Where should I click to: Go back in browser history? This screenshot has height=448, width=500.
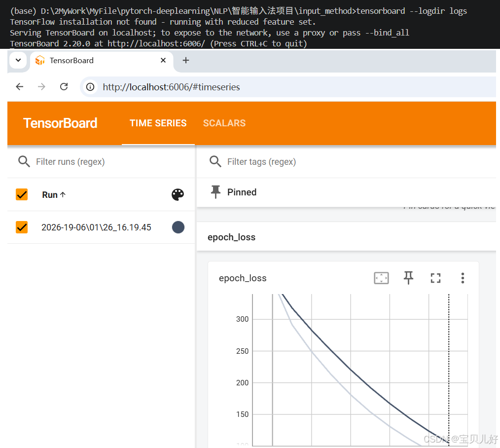coord(20,86)
